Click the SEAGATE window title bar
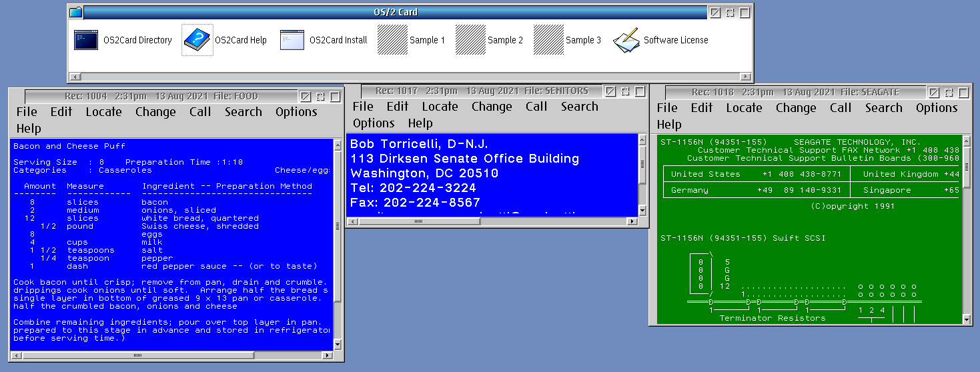980x372 pixels. point(795,92)
